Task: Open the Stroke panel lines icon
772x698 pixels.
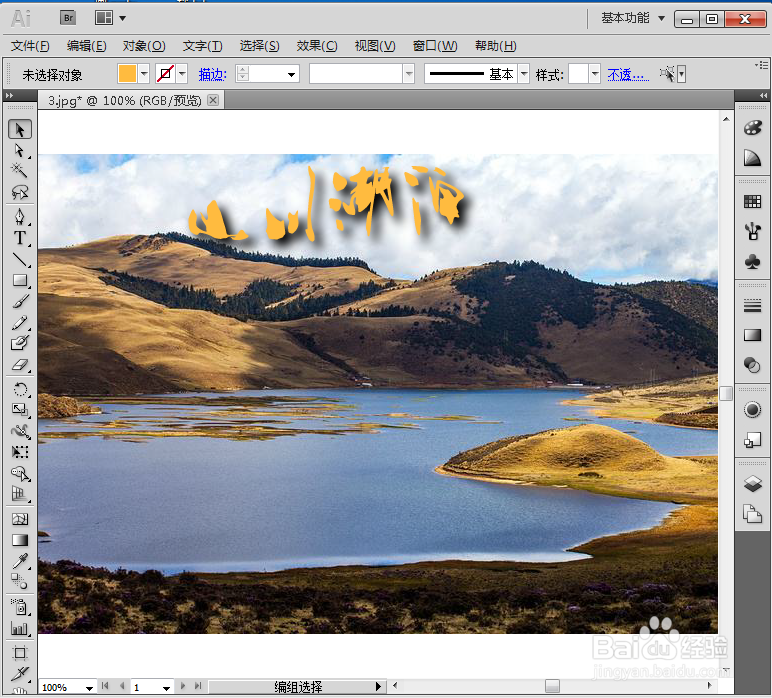Action: coord(752,306)
